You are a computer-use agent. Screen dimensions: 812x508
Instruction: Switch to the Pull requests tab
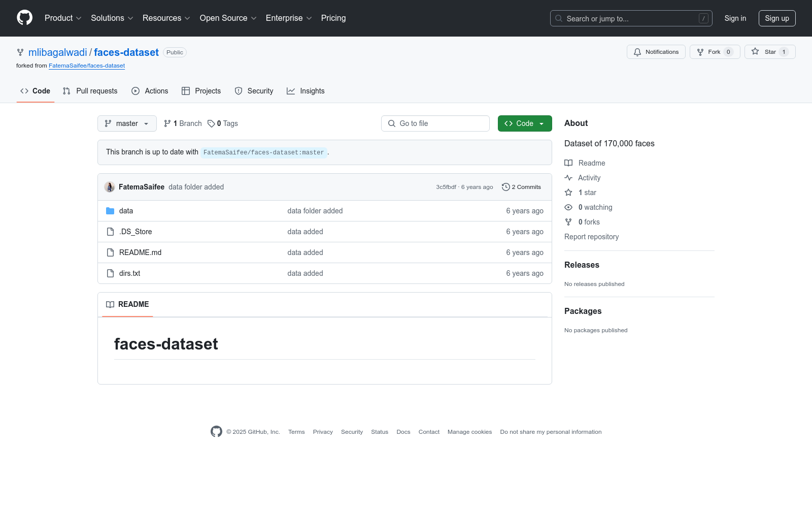pyautogui.click(x=90, y=91)
